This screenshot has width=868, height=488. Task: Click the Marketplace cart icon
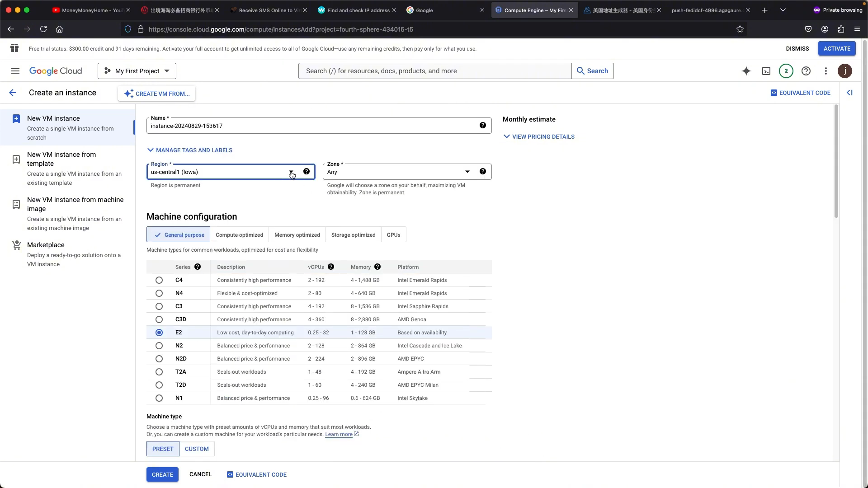(x=16, y=245)
